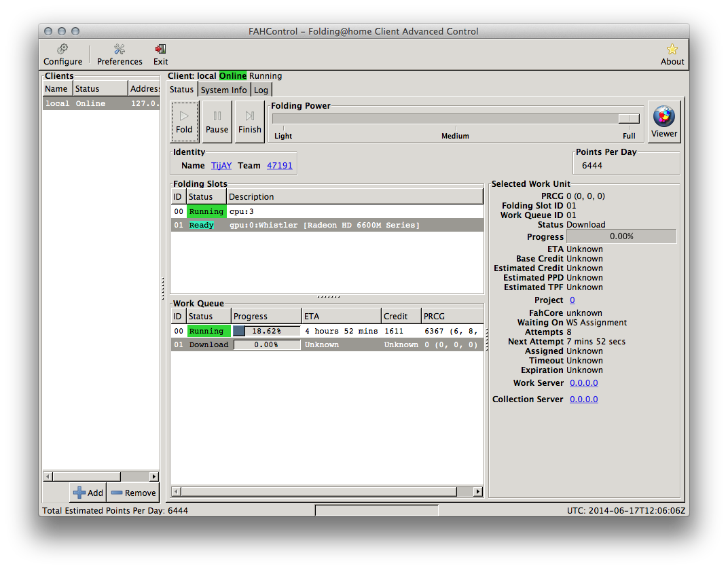Click the 4 hours 52 mins ETA cell
This screenshot has width=728, height=570.
click(341, 331)
